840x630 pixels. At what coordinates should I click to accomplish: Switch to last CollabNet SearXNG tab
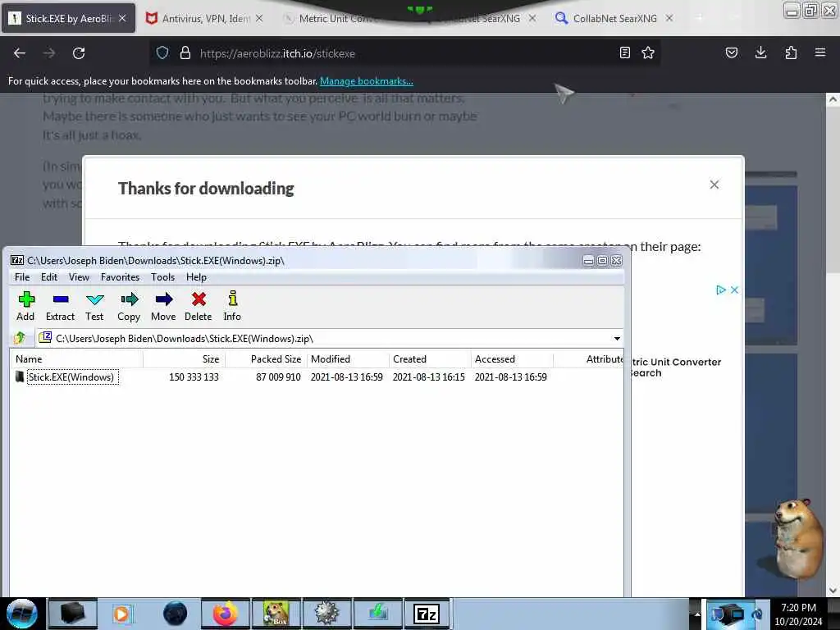click(x=614, y=18)
